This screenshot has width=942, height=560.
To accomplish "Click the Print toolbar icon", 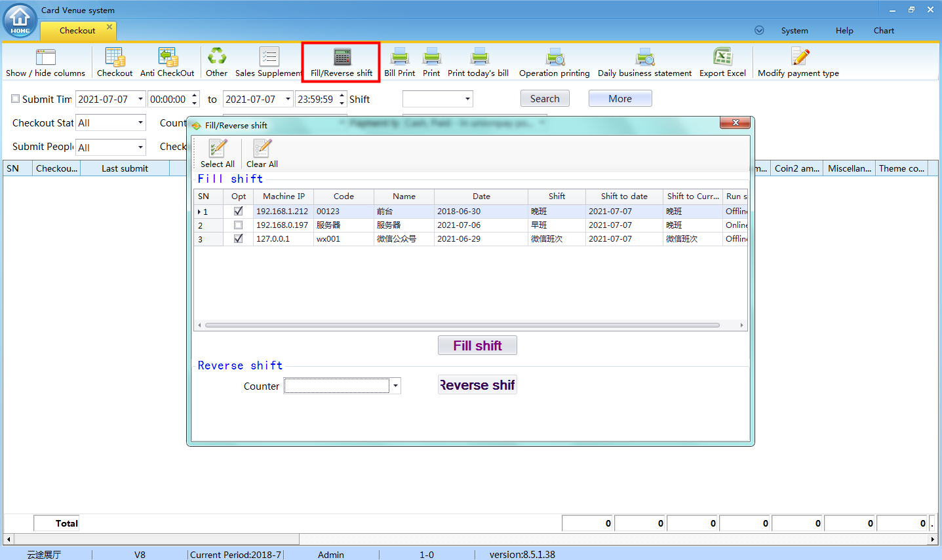I will [431, 63].
